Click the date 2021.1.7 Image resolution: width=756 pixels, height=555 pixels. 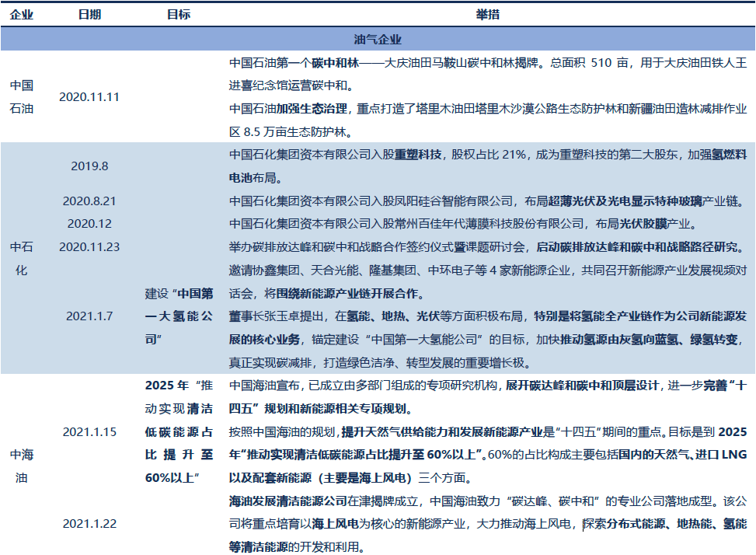tap(89, 316)
